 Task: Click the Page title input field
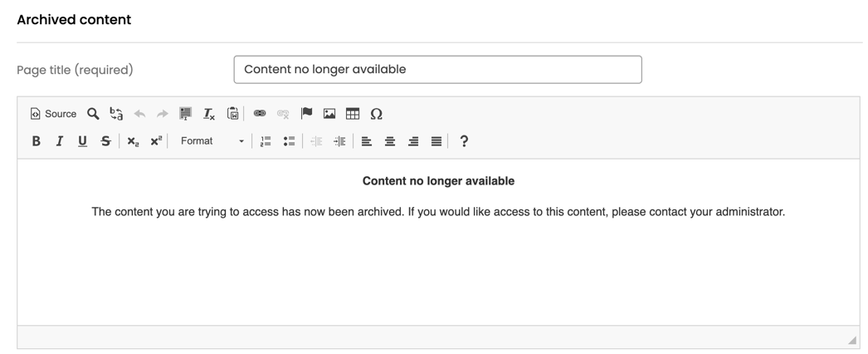pyautogui.click(x=438, y=70)
